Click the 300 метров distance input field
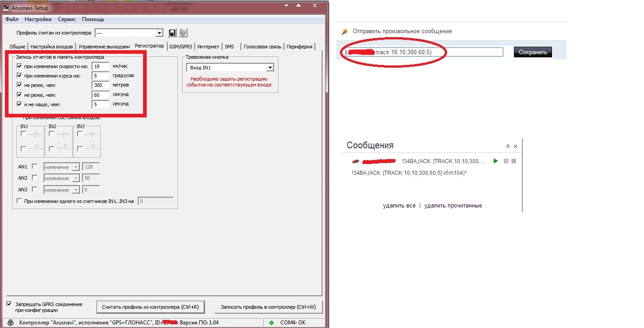The image size is (644, 328). tap(100, 85)
